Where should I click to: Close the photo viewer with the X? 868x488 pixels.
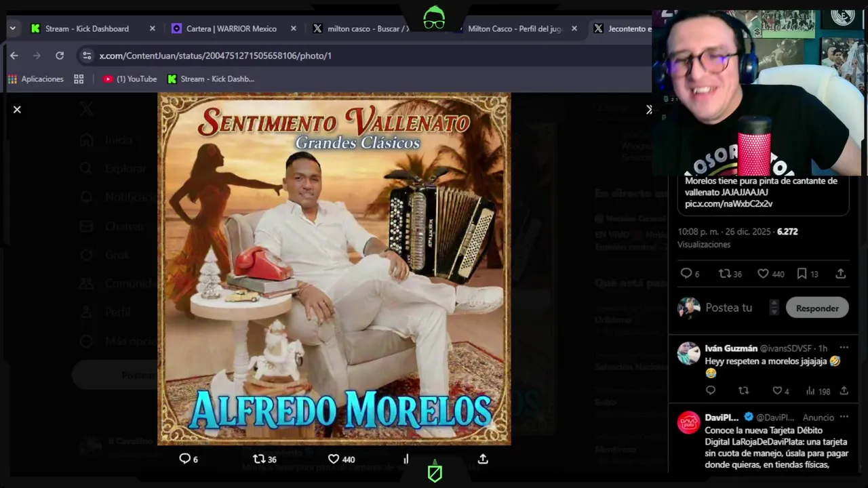17,109
